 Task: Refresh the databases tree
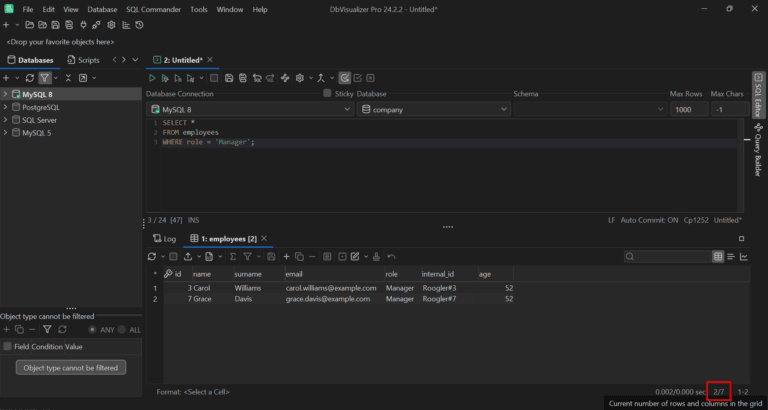[30, 77]
